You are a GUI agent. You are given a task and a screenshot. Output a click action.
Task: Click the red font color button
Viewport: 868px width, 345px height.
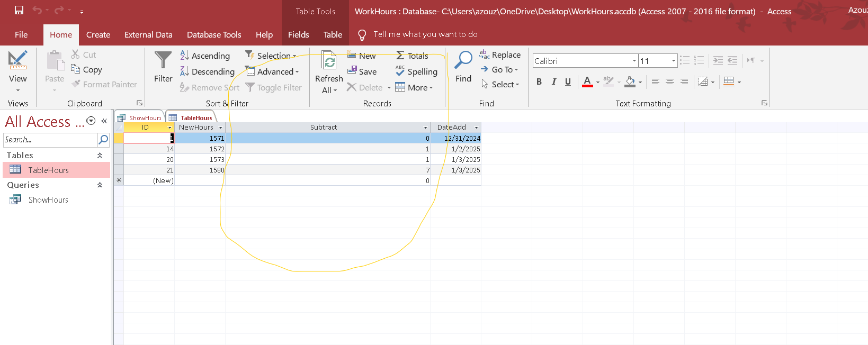tap(587, 81)
